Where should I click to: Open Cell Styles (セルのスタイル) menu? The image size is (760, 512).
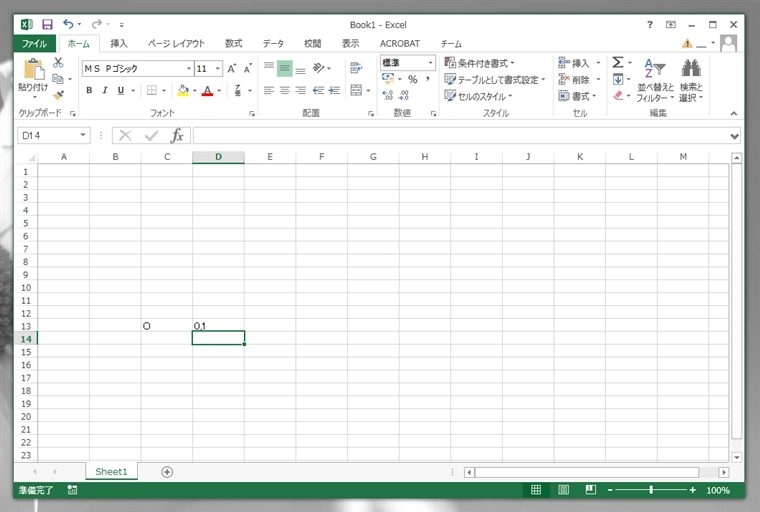(x=478, y=96)
